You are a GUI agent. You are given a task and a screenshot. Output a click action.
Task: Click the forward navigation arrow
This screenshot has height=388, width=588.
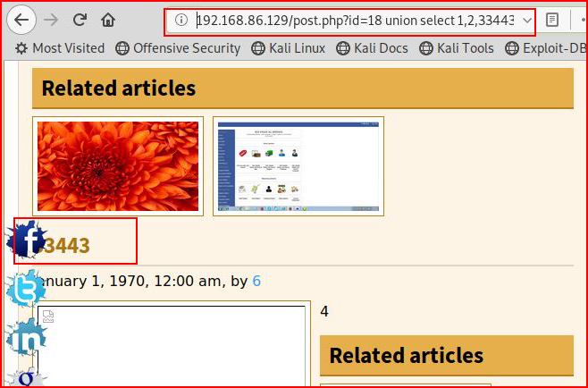point(51,20)
